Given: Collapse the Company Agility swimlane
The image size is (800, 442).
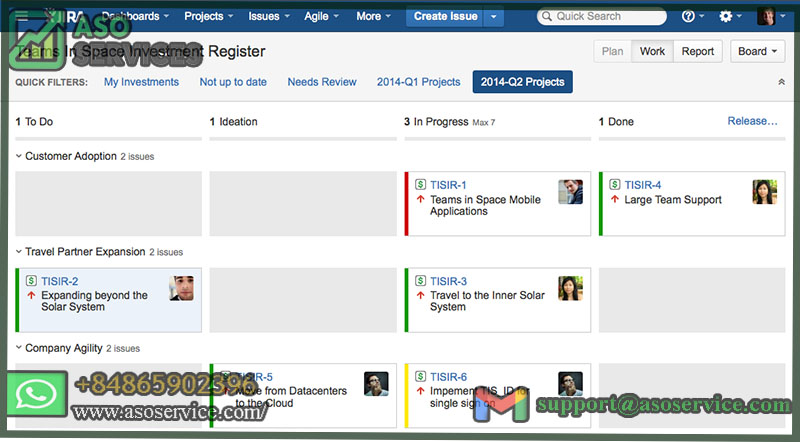Looking at the screenshot, I should pos(18,348).
